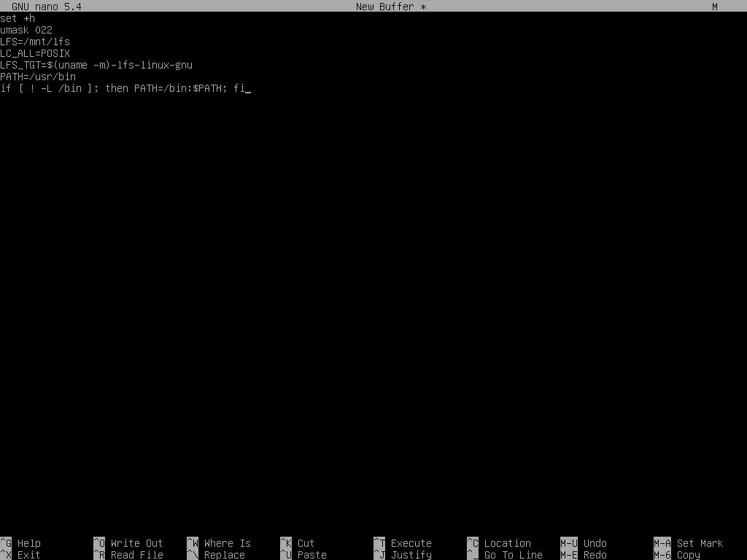
Task: Click the M-6 Copy shortcut
Action: pos(677,555)
